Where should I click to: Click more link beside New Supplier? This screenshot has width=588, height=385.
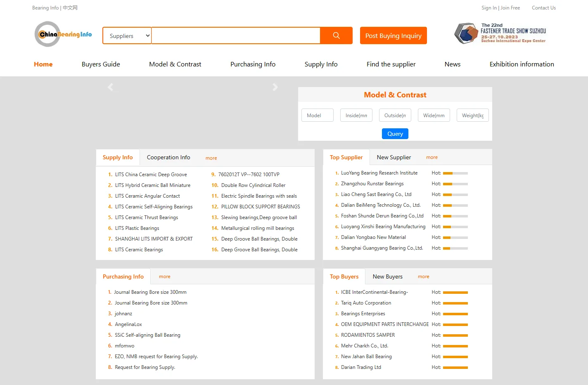[432, 157]
